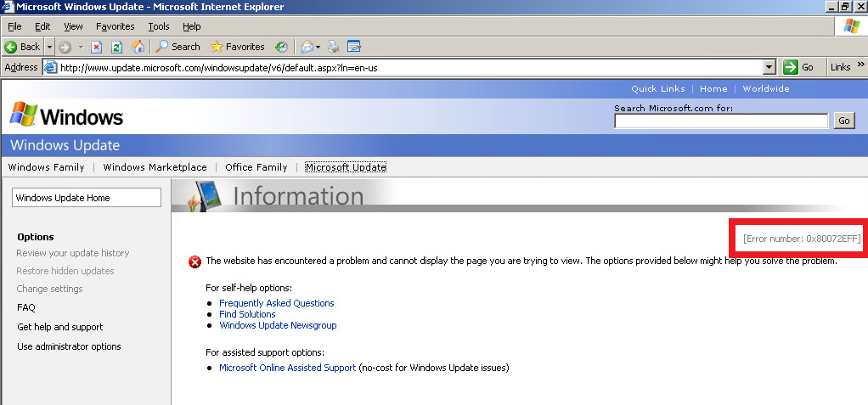Screen dimensions: 868x405
Task: Click the red error X icon
Action: point(194,262)
